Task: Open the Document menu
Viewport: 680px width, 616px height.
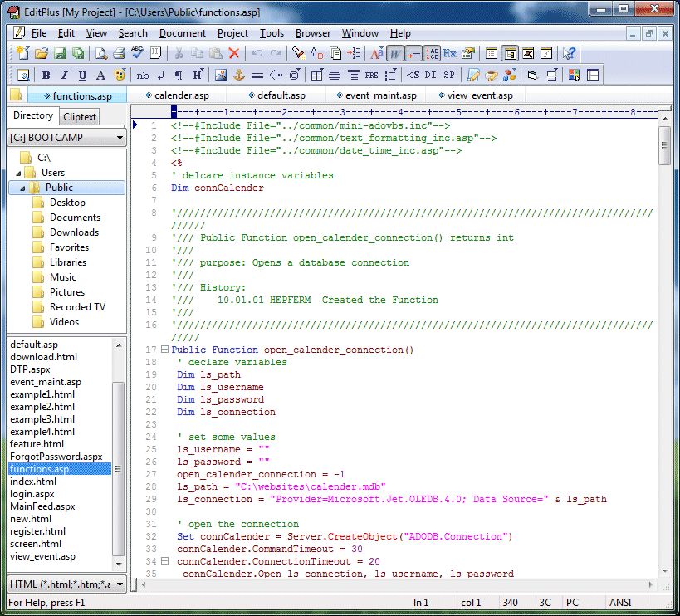Action: (182, 33)
